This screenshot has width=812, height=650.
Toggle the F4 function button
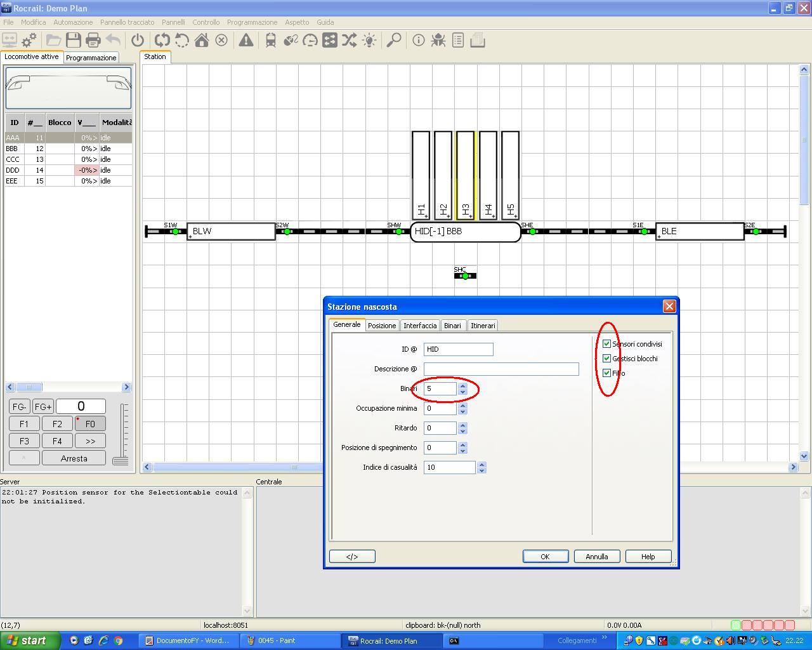click(x=57, y=441)
